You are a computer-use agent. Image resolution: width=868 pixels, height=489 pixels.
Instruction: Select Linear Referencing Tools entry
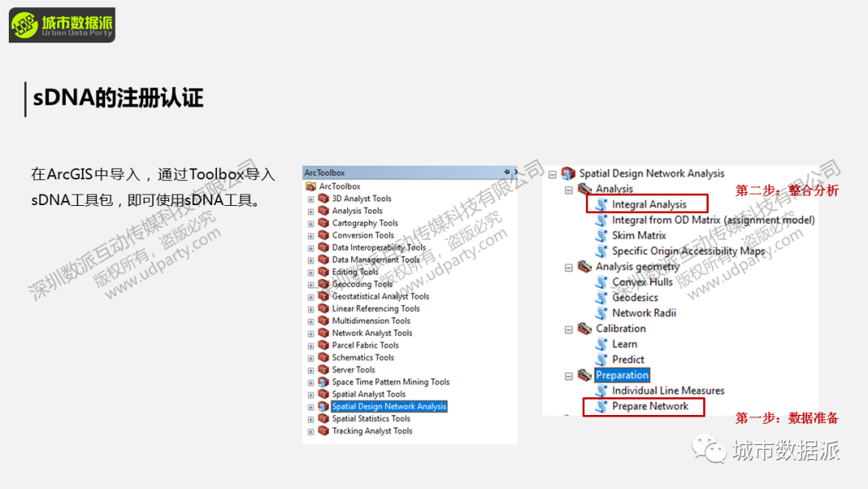(x=376, y=309)
